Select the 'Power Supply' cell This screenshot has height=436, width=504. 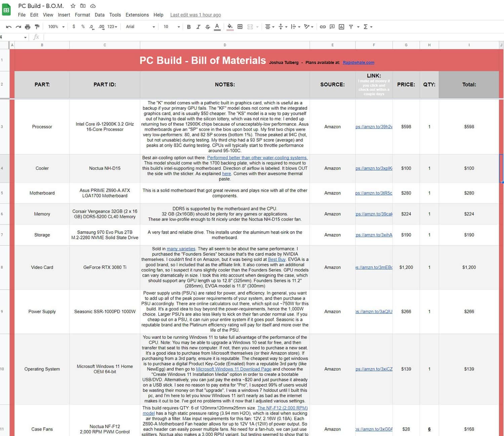tap(42, 311)
